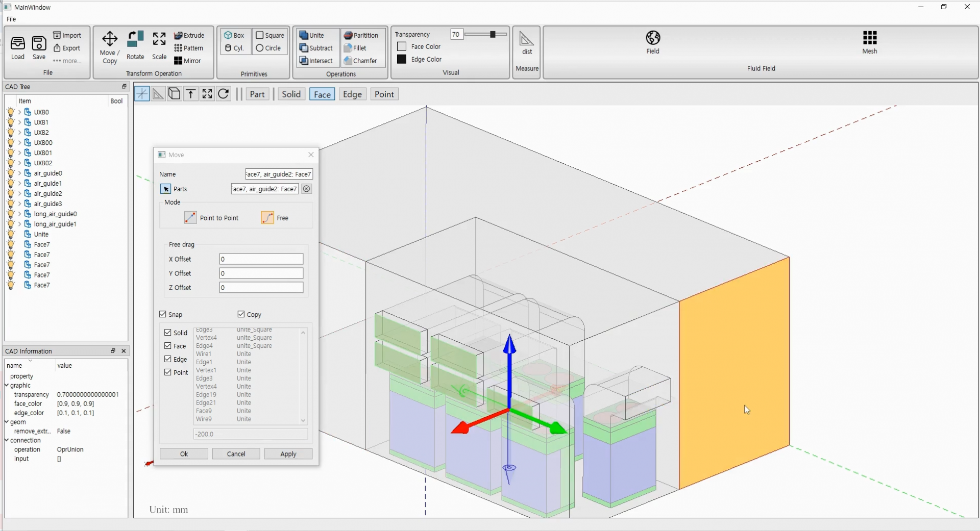Click the Fillet operation

click(x=355, y=48)
